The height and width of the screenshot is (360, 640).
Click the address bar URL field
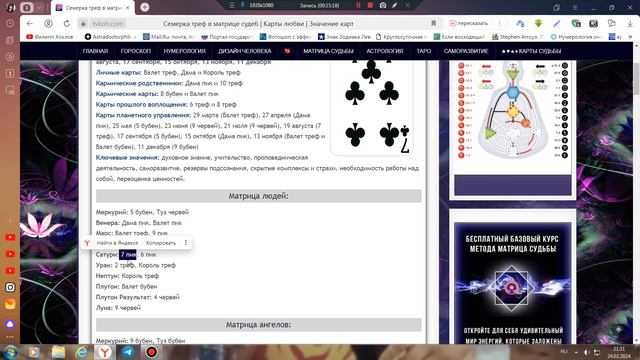point(257,24)
